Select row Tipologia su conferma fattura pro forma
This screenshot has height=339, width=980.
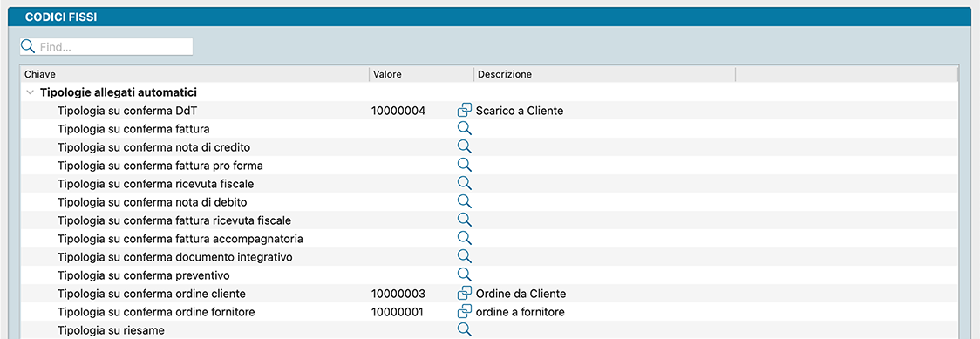point(489,166)
